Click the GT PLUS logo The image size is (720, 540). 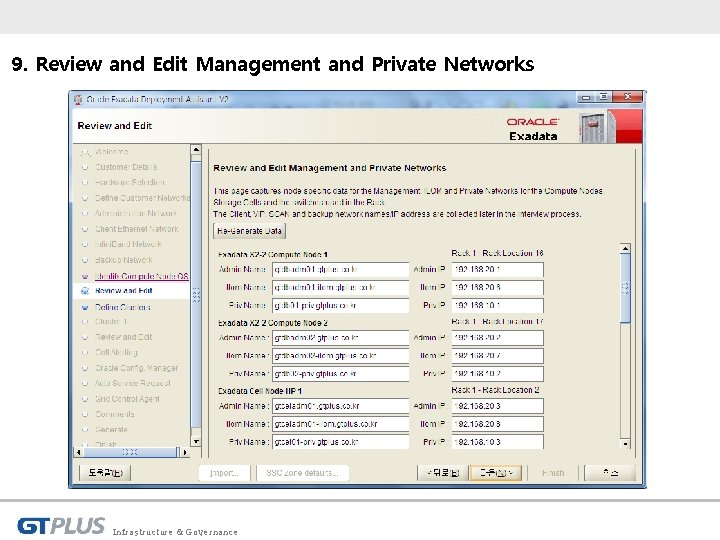point(61,525)
